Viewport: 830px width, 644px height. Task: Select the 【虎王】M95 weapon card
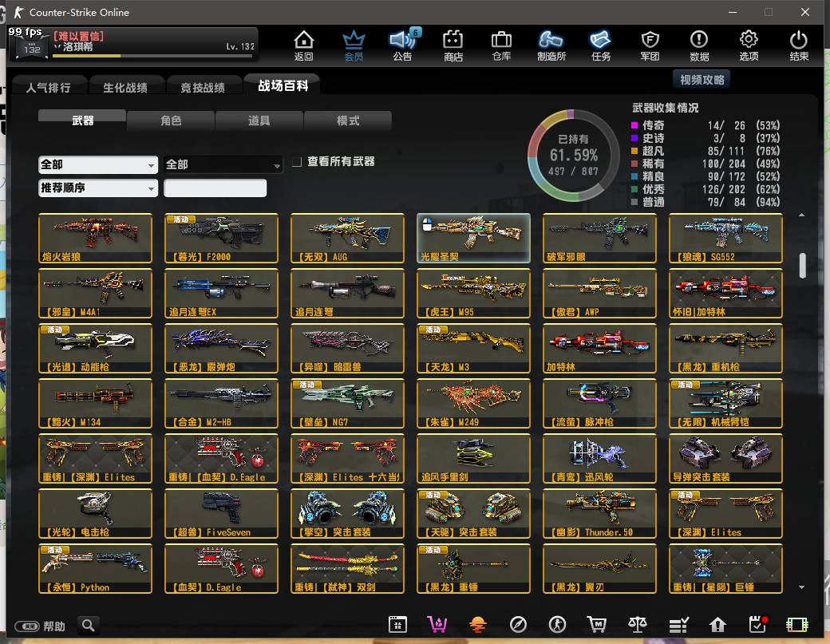473,293
